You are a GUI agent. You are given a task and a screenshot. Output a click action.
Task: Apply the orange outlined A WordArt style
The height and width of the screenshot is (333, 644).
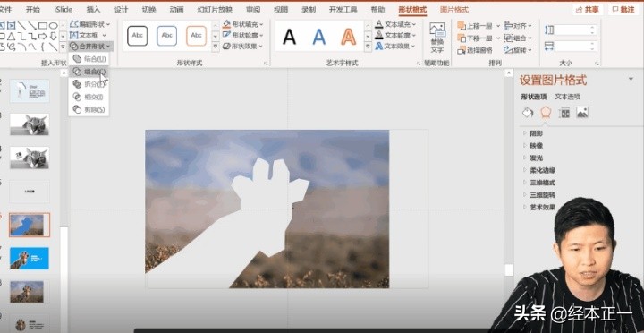point(348,37)
